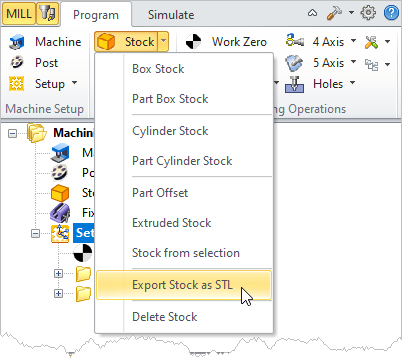This screenshot has width=402, height=362.
Task: Select the Stock cube tree item
Action: [60, 193]
